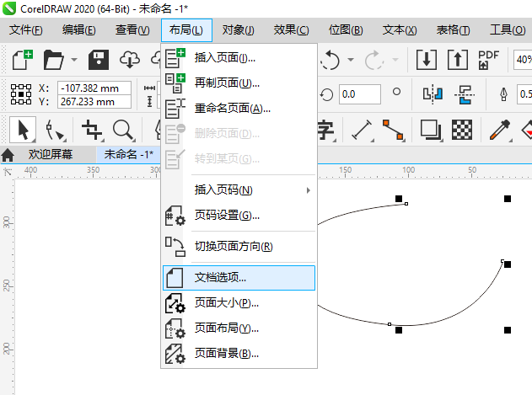Switch to the 欢迎屏幕 tab
The image size is (532, 395).
[51, 155]
